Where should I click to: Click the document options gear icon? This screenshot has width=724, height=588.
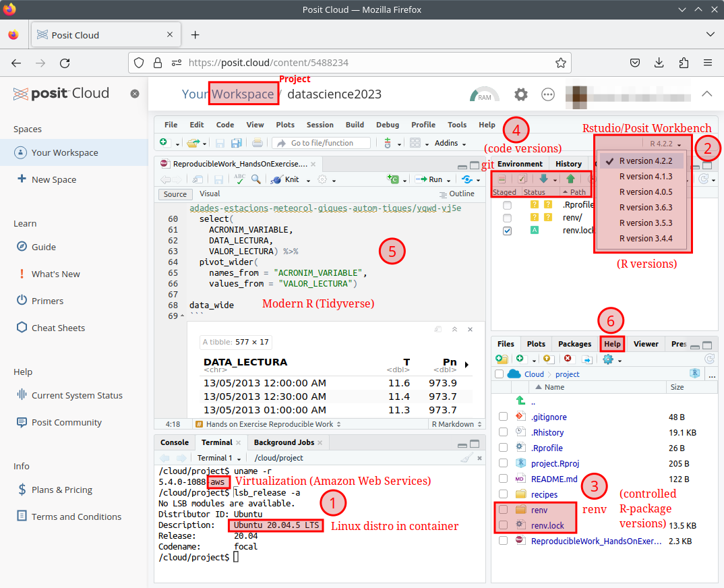pyautogui.click(x=322, y=179)
